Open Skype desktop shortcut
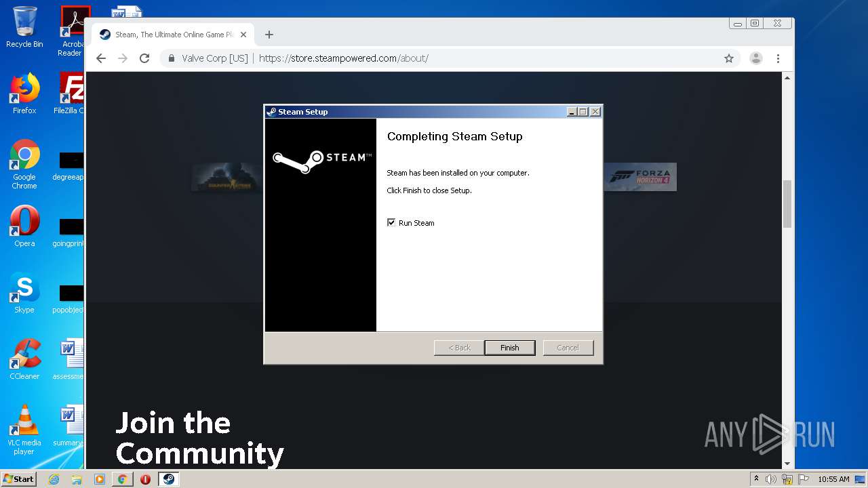This screenshot has width=868, height=488. click(x=24, y=293)
